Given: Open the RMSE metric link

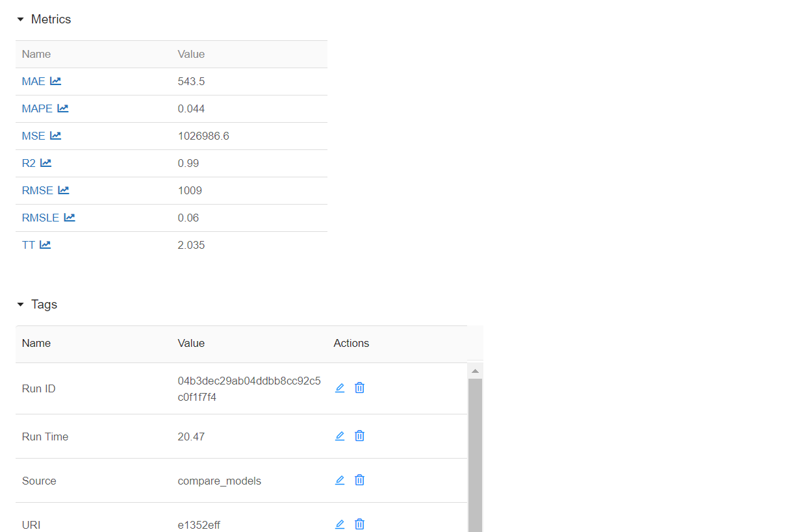Looking at the screenshot, I should pos(37,190).
